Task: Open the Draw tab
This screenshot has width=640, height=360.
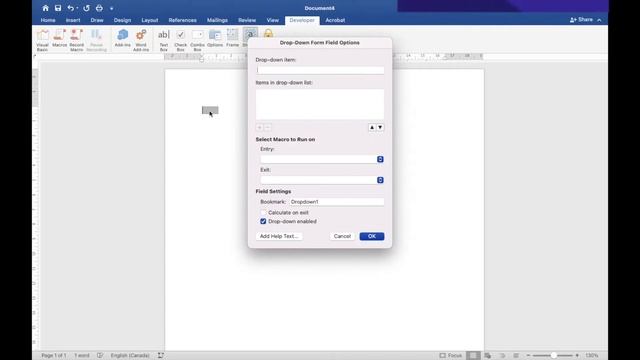Action: point(97,20)
